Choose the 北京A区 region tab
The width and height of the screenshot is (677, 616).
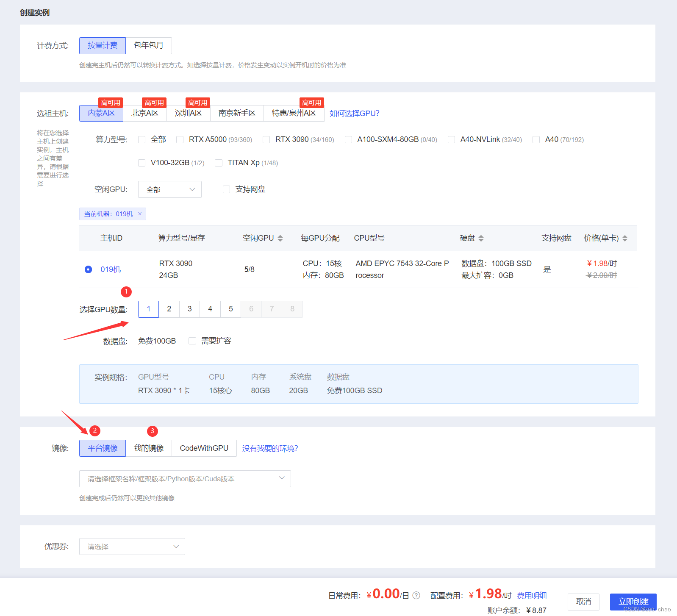[145, 113]
